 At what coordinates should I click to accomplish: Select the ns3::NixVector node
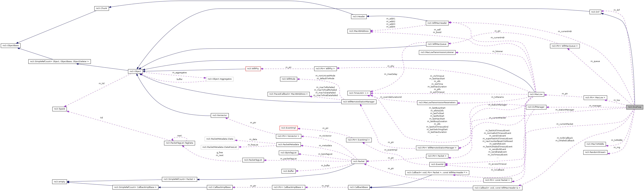click(220, 115)
